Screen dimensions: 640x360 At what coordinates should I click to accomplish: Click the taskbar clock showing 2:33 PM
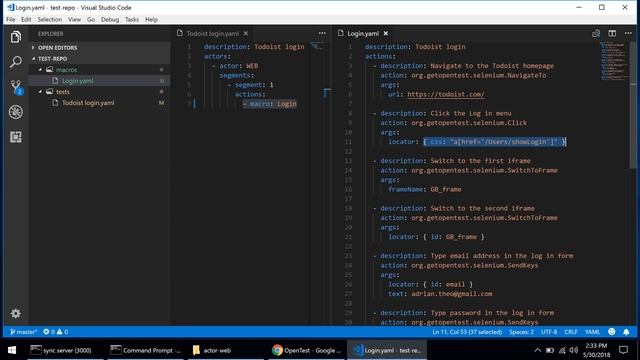click(596, 350)
